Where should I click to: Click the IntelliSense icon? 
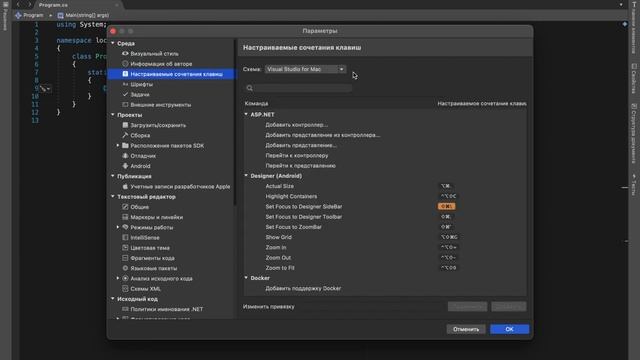[x=125, y=237]
